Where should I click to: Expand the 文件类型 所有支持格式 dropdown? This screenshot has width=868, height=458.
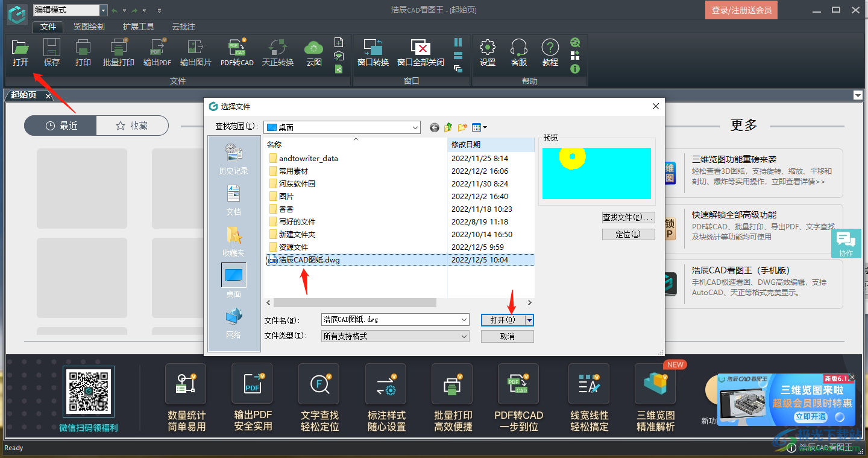coord(464,336)
